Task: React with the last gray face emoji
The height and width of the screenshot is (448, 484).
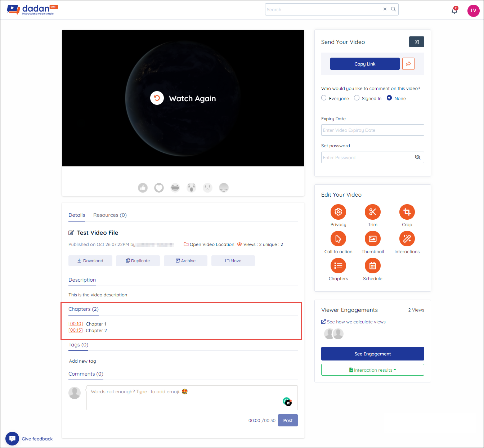Action: (x=224, y=188)
